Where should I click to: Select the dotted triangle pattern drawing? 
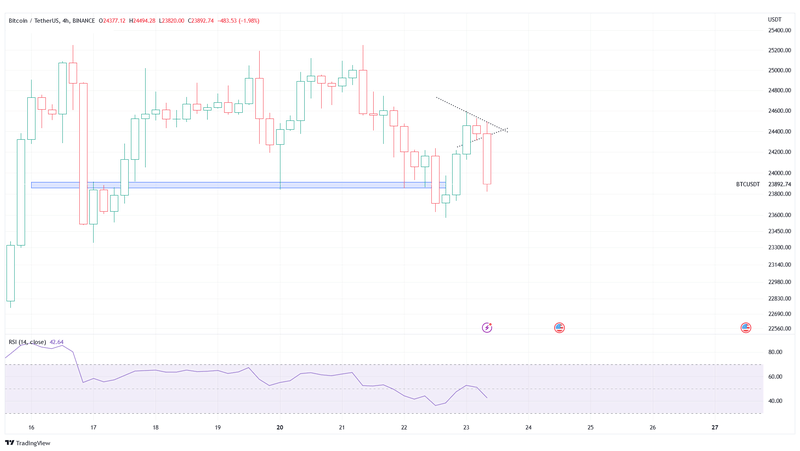[x=472, y=122]
